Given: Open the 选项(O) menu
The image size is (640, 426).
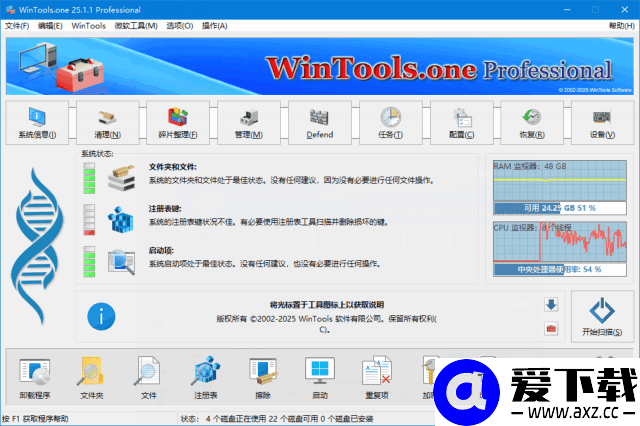Looking at the screenshot, I should [180, 26].
